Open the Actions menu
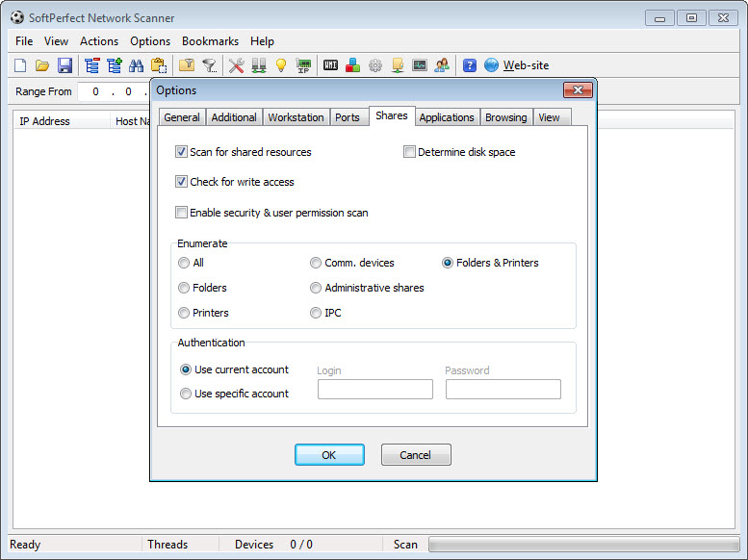The height and width of the screenshot is (560, 748). point(99,41)
